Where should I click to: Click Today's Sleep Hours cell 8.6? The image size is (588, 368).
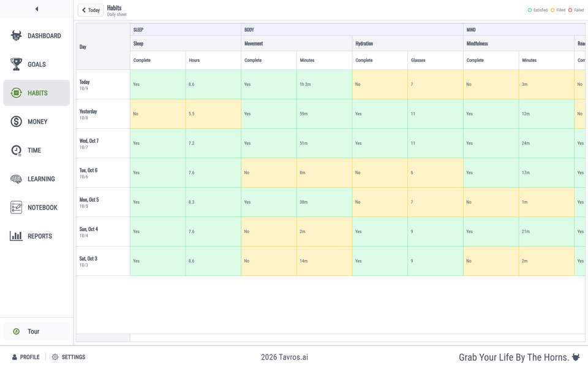point(213,85)
